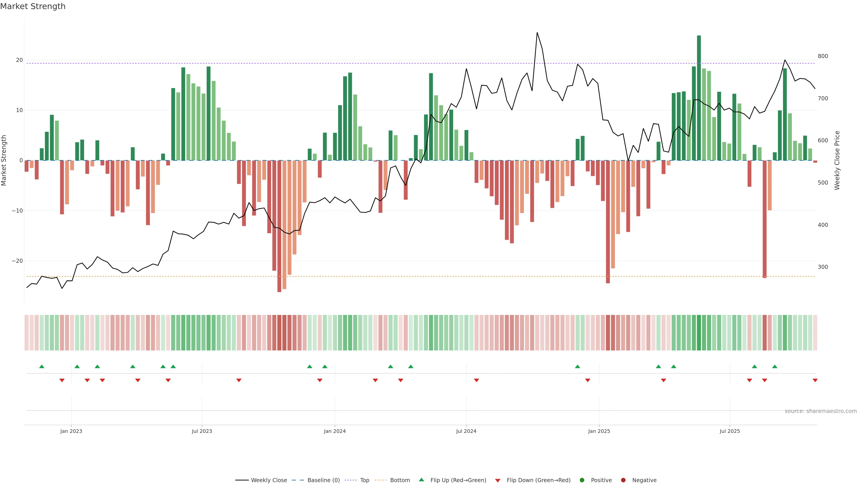
Task: Click the last red flip-down triangle marker
Action: [815, 380]
